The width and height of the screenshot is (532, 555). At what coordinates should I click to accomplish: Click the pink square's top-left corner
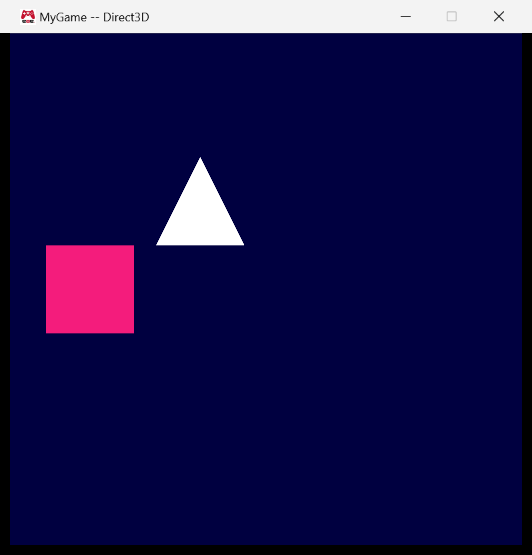tap(47, 246)
